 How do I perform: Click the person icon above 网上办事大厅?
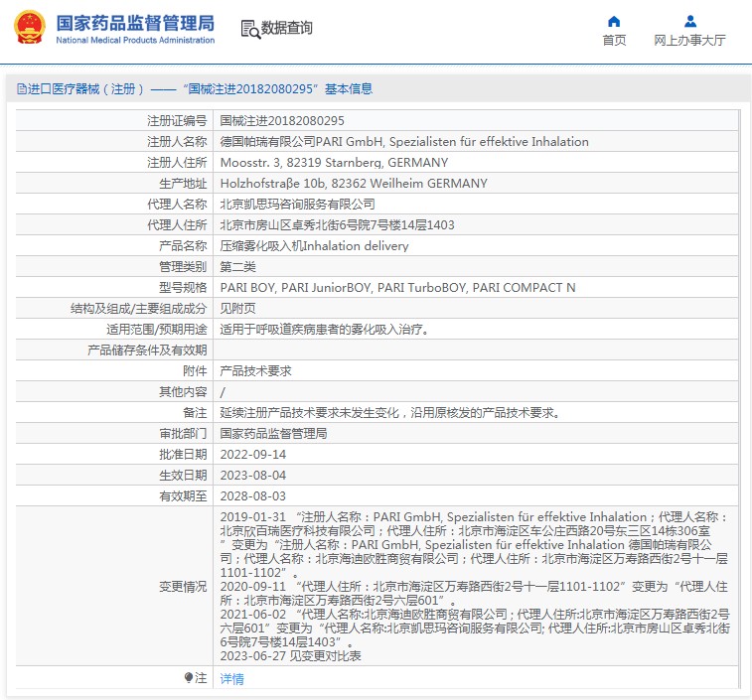tap(689, 21)
